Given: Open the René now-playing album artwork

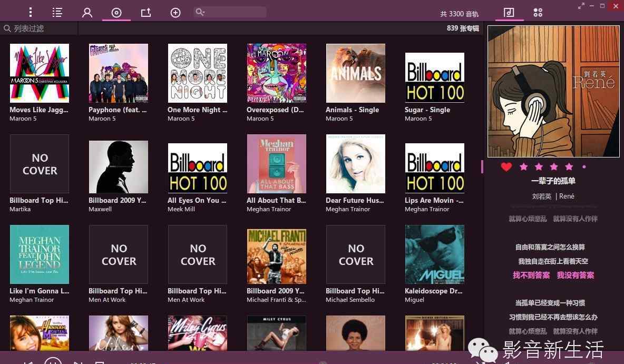Looking at the screenshot, I should 553,92.
